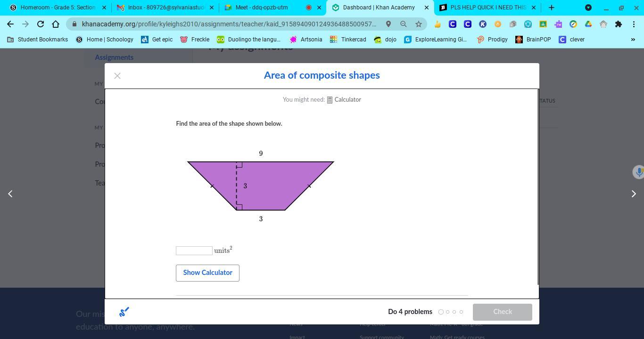Open the Prodigy bookmark
This screenshot has height=339, width=644.
[x=492, y=40]
